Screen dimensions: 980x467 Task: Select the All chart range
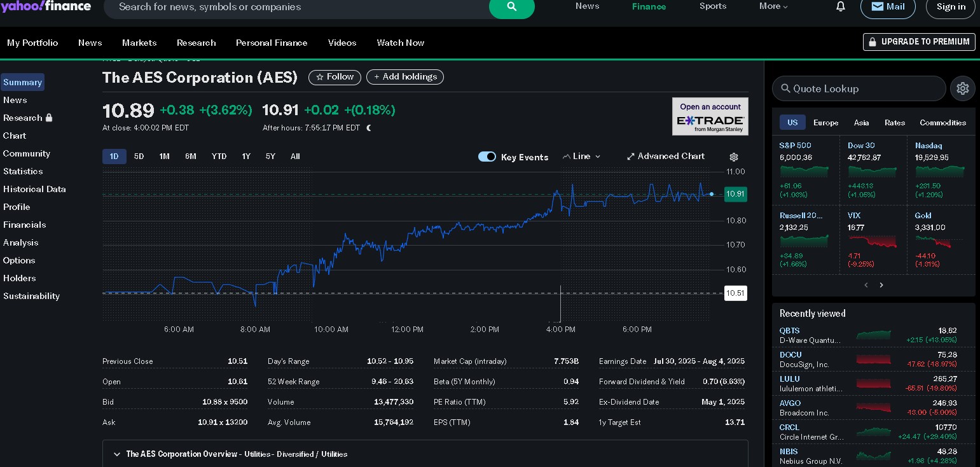[x=295, y=157]
